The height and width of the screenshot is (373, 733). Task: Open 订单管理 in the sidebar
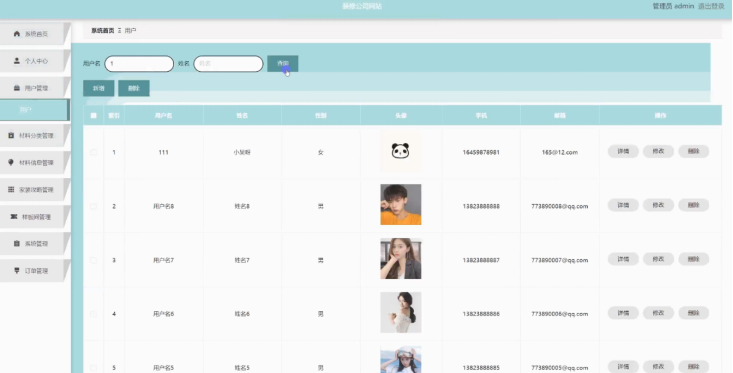click(x=35, y=271)
